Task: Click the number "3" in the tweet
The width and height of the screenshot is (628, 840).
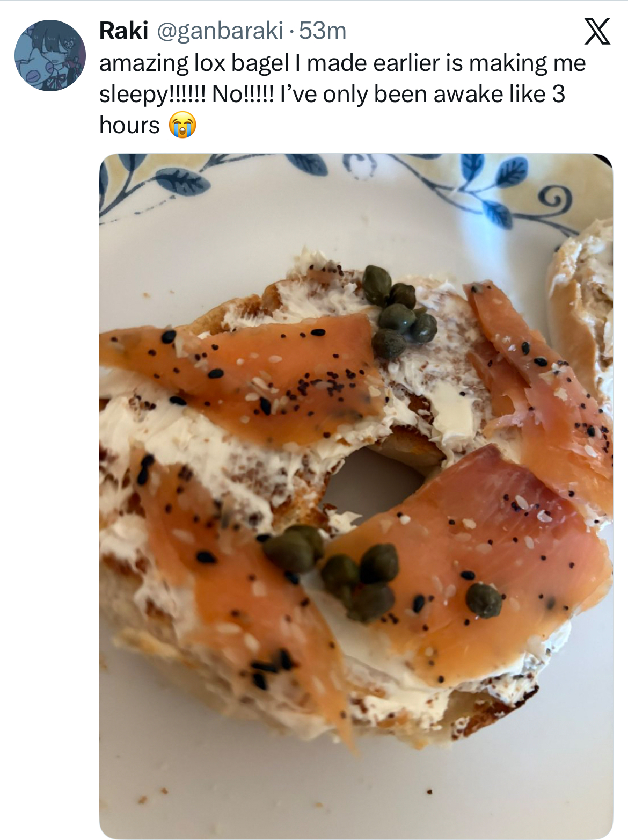Action: click(x=558, y=95)
